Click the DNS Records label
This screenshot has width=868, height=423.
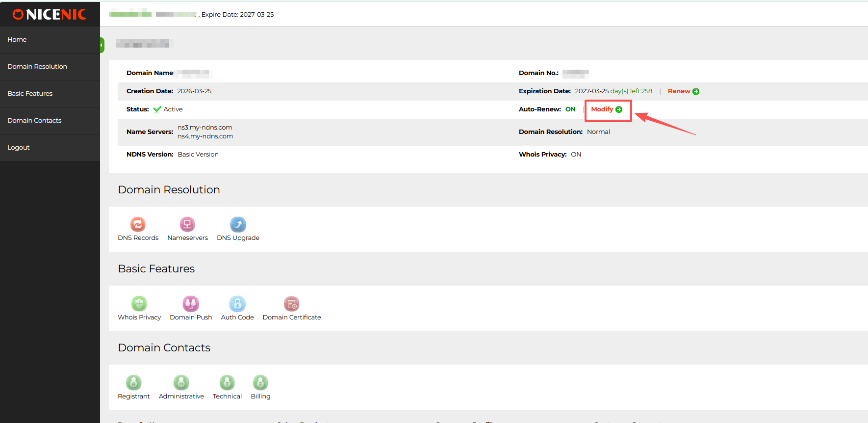click(x=138, y=238)
